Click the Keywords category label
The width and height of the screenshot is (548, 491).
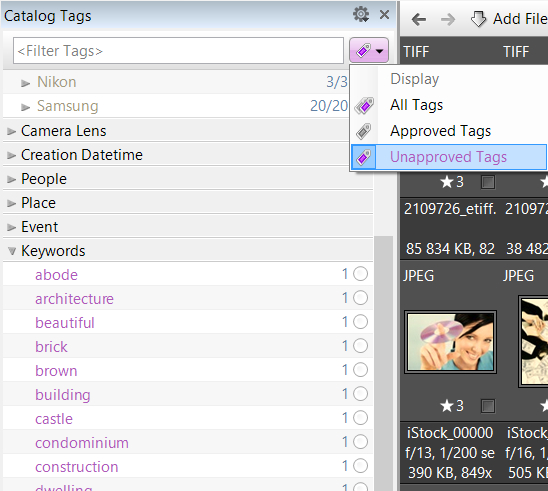click(53, 251)
